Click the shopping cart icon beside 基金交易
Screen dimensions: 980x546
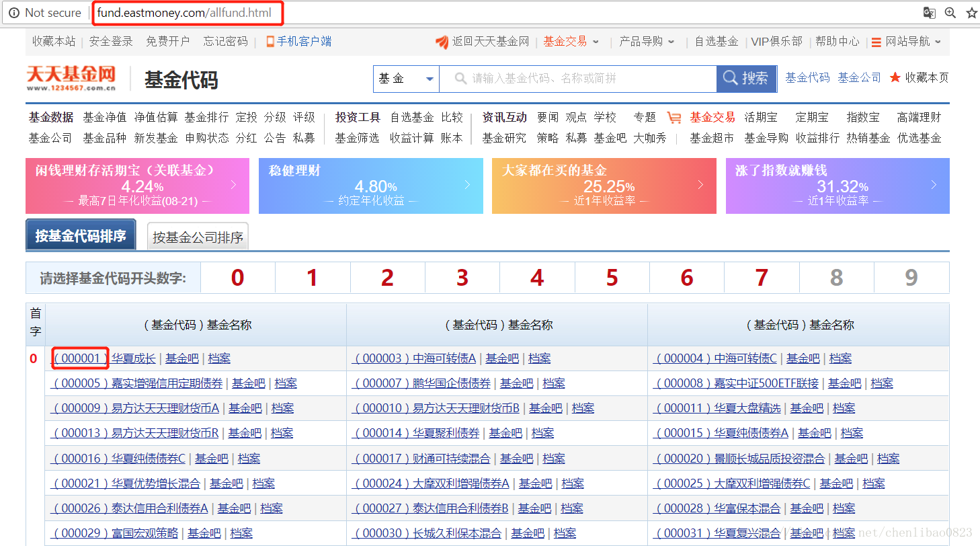[x=674, y=117]
